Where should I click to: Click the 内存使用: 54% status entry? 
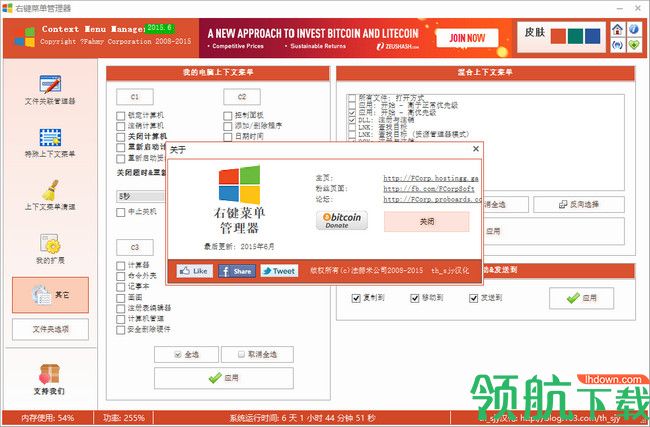[x=48, y=418]
